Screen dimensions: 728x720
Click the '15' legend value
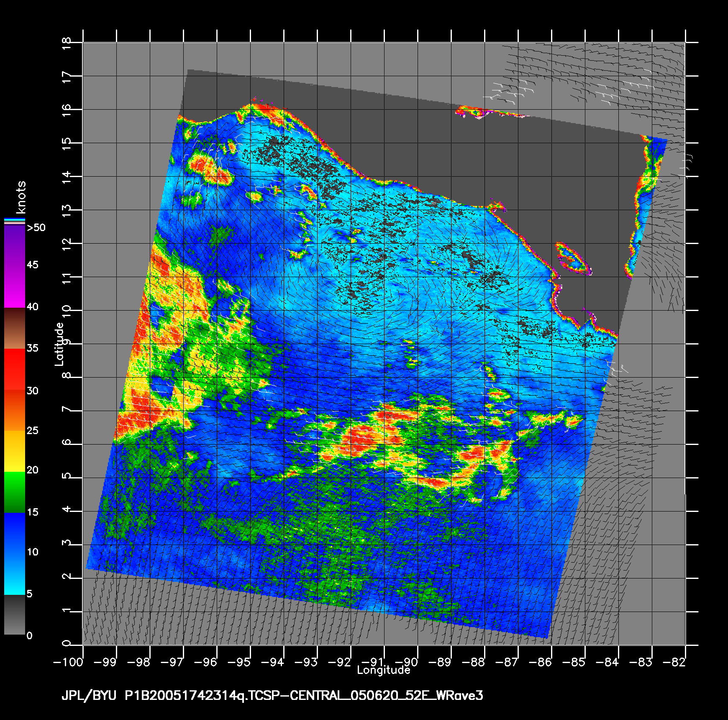click(x=33, y=512)
